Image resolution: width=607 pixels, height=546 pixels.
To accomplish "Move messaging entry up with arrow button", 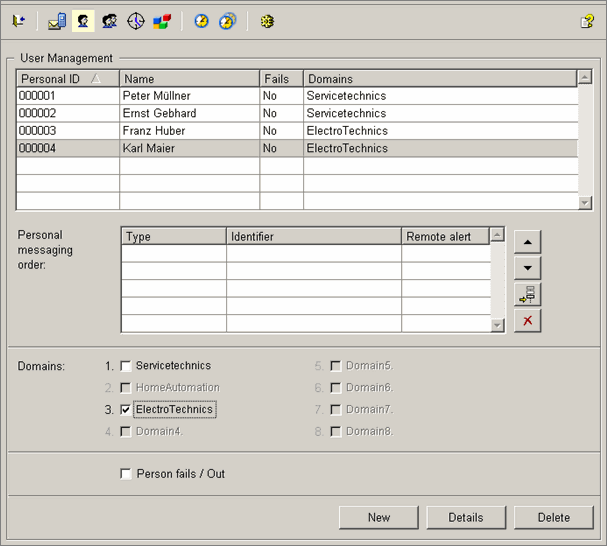I will pos(527,241).
